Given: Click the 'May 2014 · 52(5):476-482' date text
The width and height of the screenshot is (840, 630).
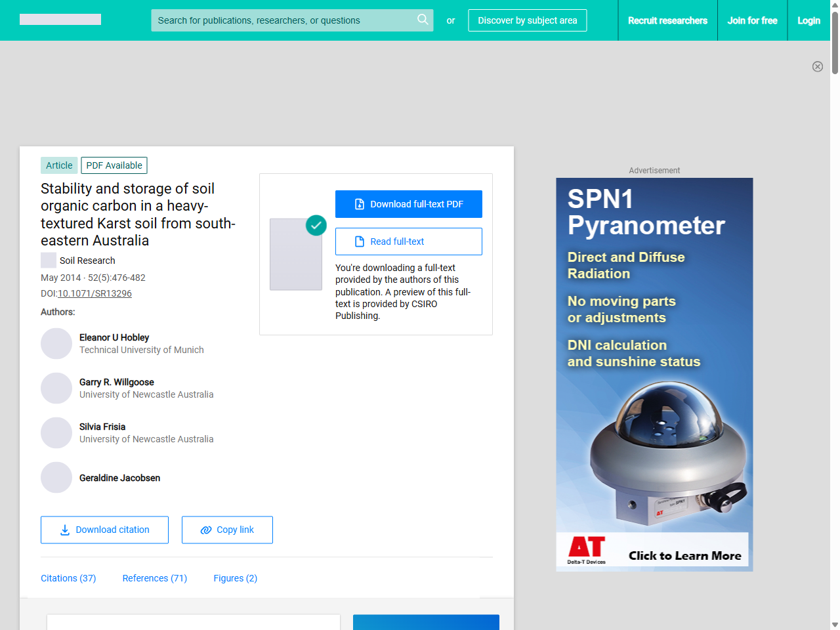Looking at the screenshot, I should (x=93, y=278).
